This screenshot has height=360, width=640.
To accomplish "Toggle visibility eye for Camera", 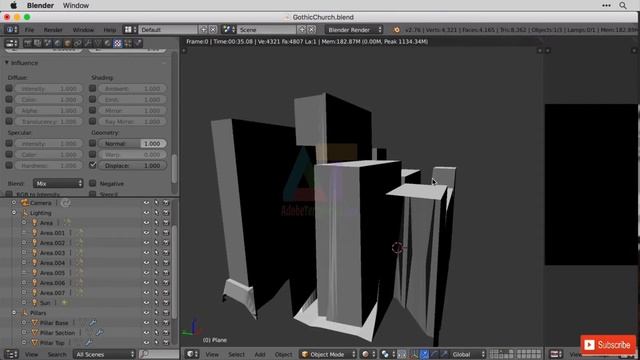I will [146, 203].
